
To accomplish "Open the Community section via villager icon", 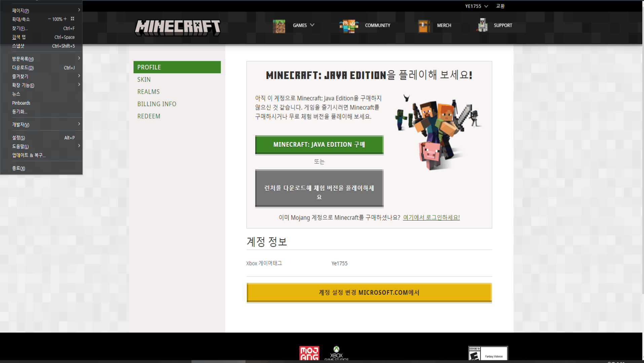I will 348,26.
